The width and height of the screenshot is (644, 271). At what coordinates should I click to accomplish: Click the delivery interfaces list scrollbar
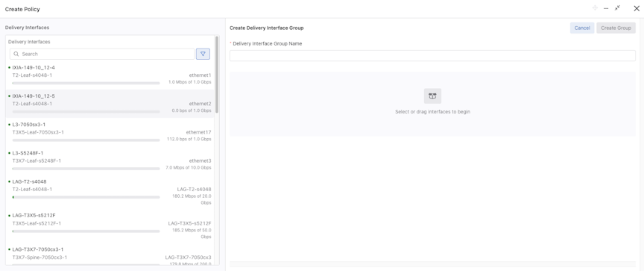coord(217,75)
